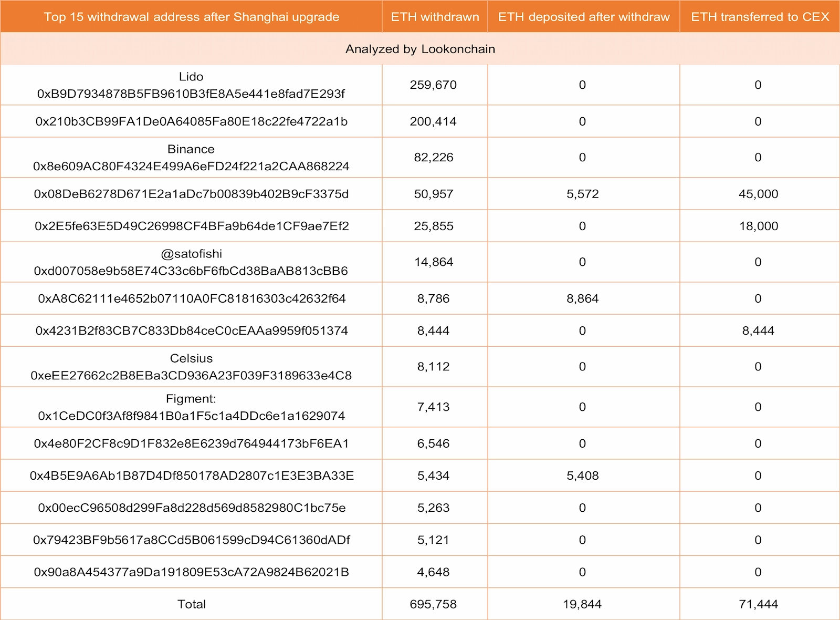The image size is (840, 620).
Task: Click the address starting 0x90a8A454377
Action: (x=191, y=572)
